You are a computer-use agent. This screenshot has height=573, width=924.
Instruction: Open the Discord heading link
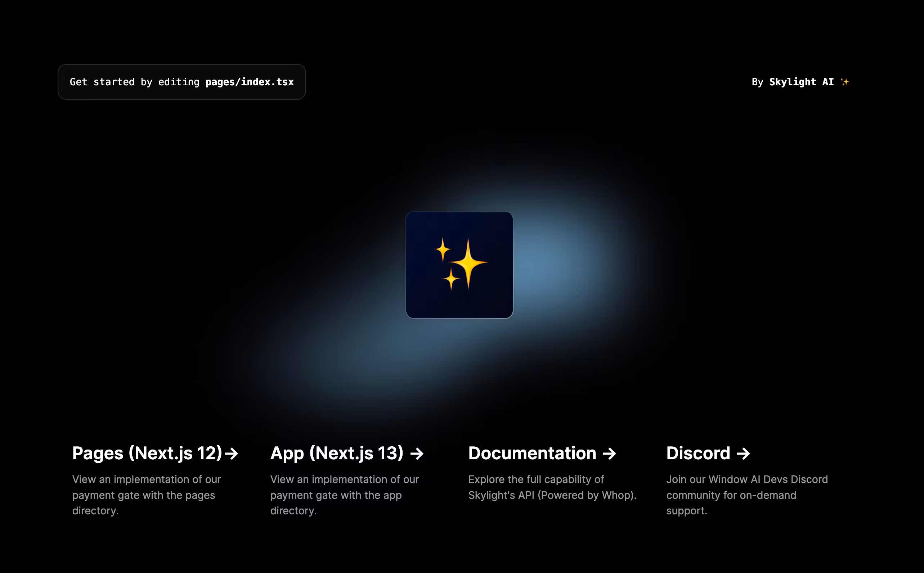click(x=698, y=453)
